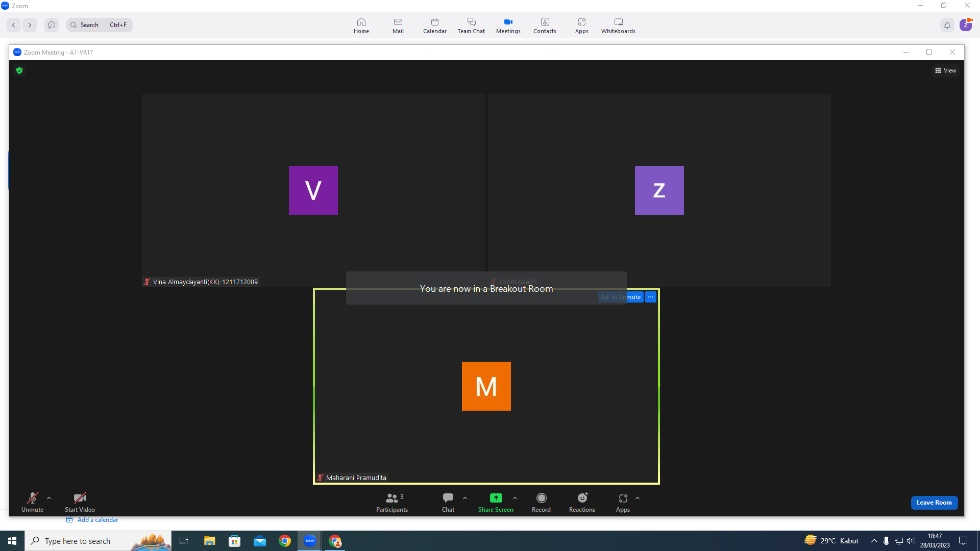
Task: Select Maharani Pramudita's video tile avatar
Action: pyautogui.click(x=486, y=386)
